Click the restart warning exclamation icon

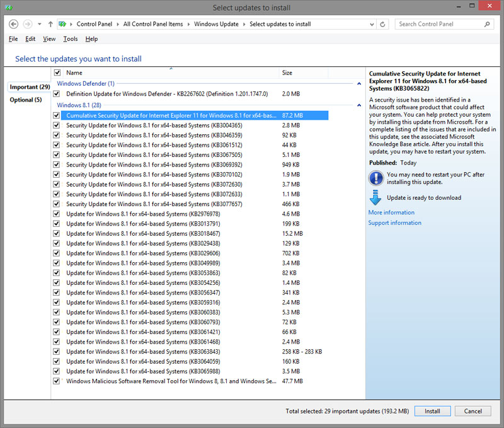tap(375, 178)
